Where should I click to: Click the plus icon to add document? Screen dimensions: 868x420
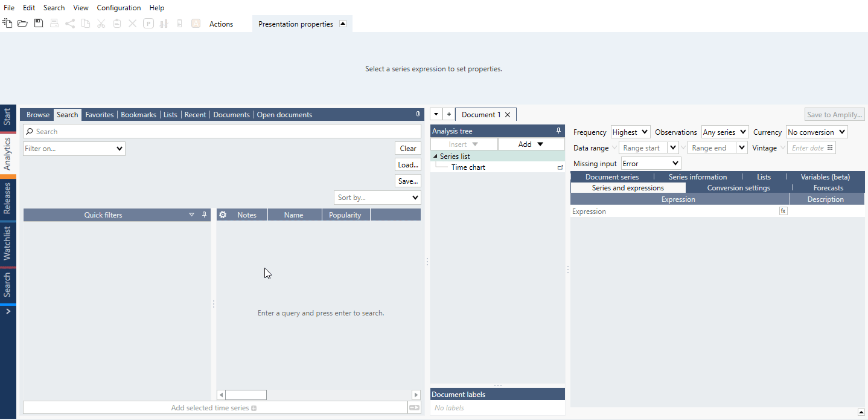tap(448, 115)
